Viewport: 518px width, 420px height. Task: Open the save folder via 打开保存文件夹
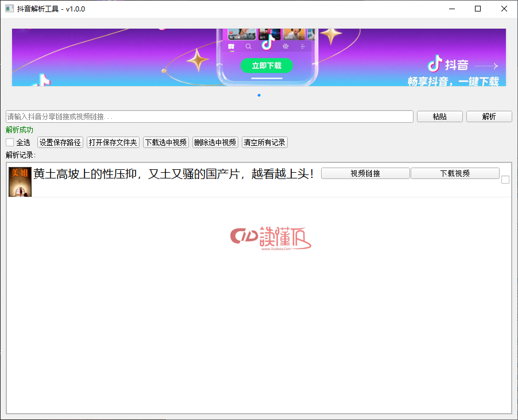[x=113, y=142]
